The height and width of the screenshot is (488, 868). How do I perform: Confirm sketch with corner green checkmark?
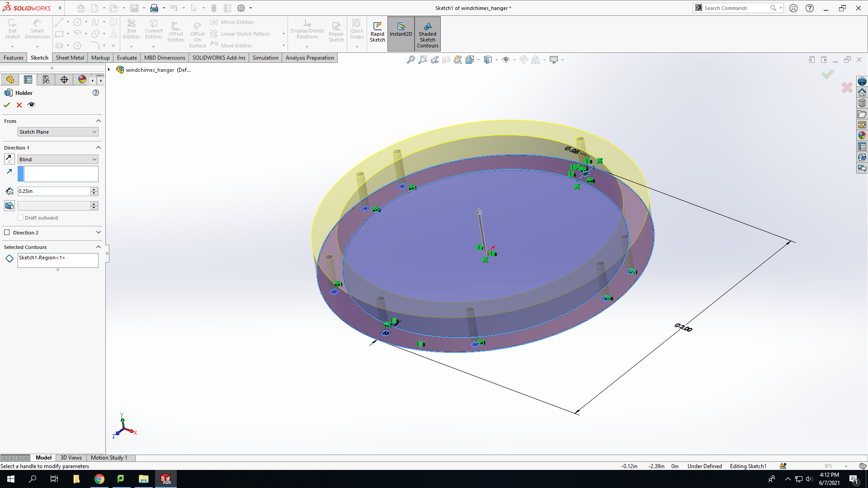click(828, 74)
